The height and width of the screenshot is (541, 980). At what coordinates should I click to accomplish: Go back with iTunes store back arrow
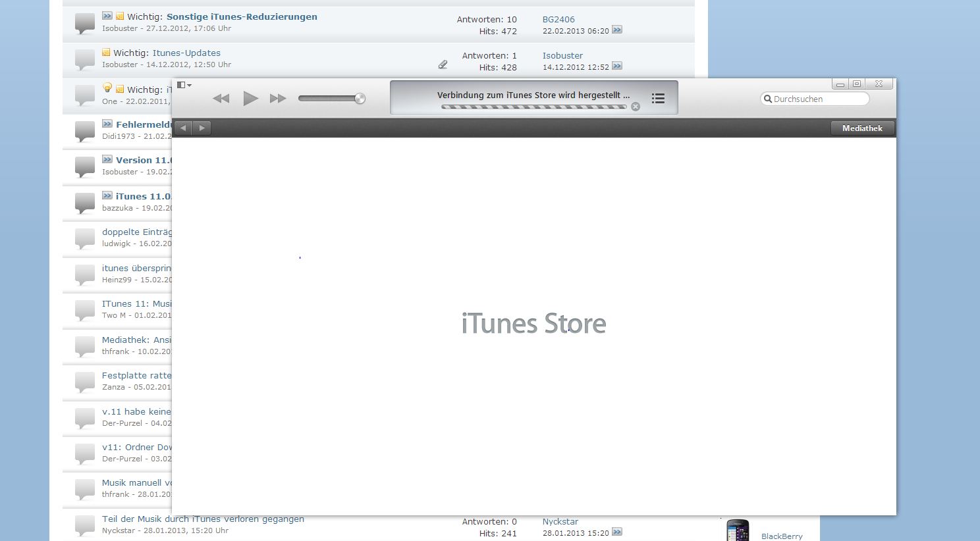[x=184, y=128]
